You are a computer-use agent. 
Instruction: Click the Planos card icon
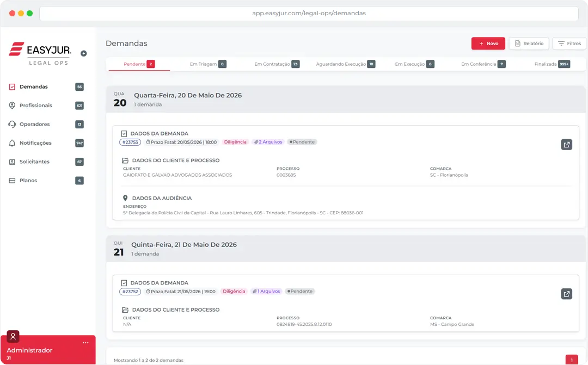(12, 180)
